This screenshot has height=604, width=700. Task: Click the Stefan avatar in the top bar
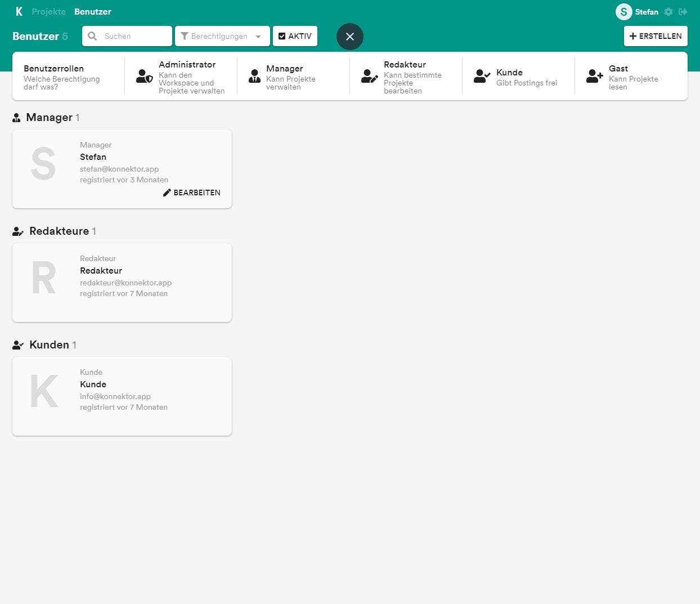click(x=623, y=11)
